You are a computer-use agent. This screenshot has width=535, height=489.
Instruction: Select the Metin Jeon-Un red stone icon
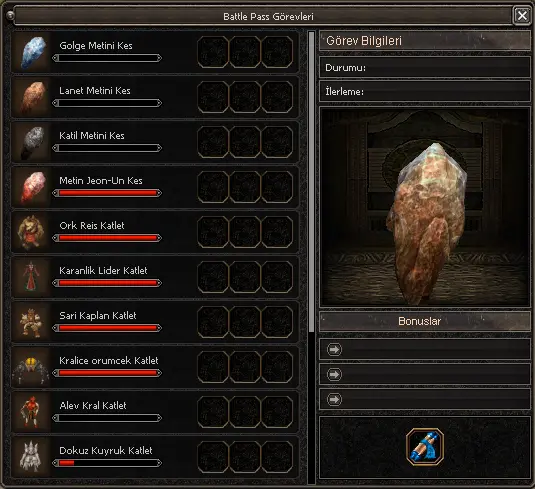tap(32, 187)
